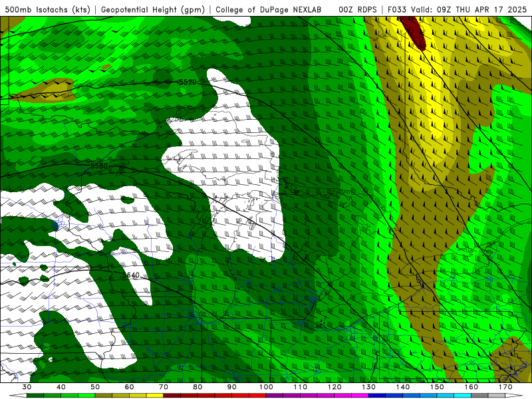This screenshot has width=532, height=399.
Task: Click the "College of DuPage NEXLAB" text
Action: (269, 9)
